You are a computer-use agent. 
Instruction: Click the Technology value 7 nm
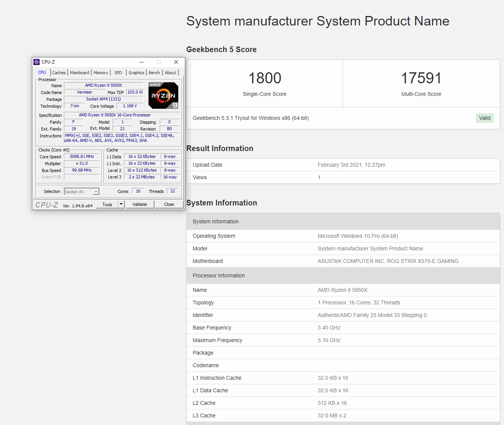pos(75,106)
